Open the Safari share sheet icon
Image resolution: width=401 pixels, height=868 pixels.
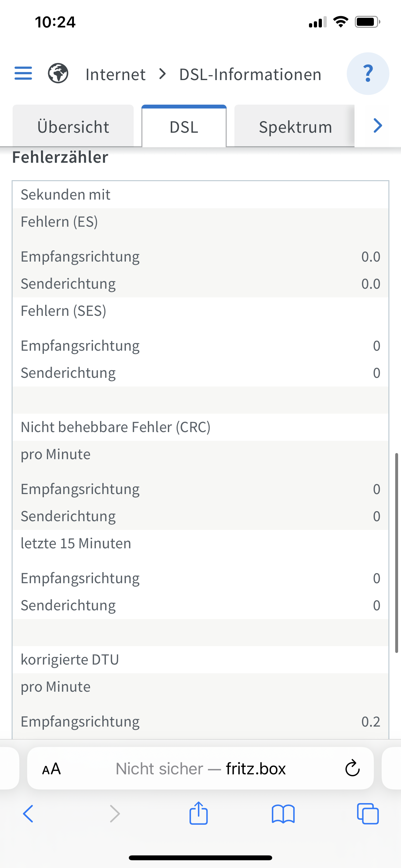tap(199, 813)
